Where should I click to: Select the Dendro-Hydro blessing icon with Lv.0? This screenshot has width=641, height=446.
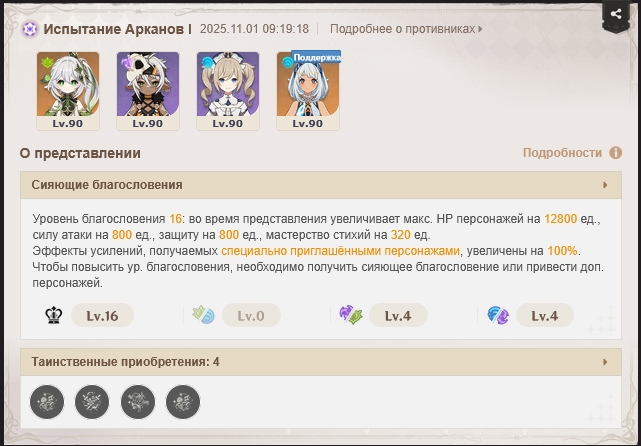click(x=203, y=316)
